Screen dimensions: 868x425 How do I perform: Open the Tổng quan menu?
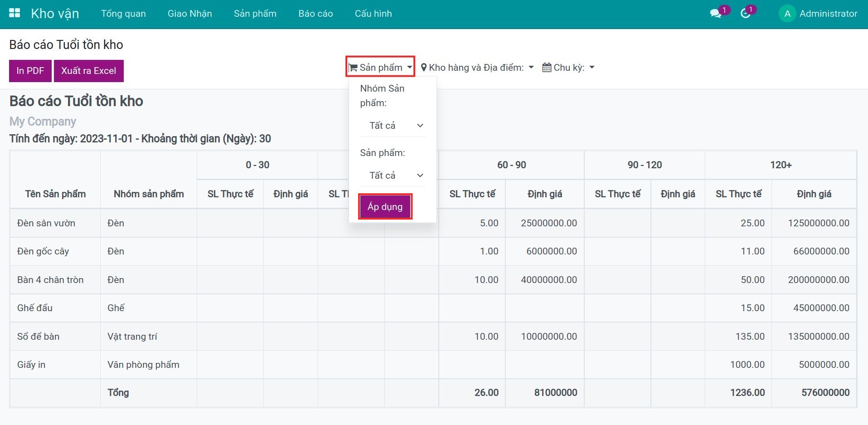point(123,14)
